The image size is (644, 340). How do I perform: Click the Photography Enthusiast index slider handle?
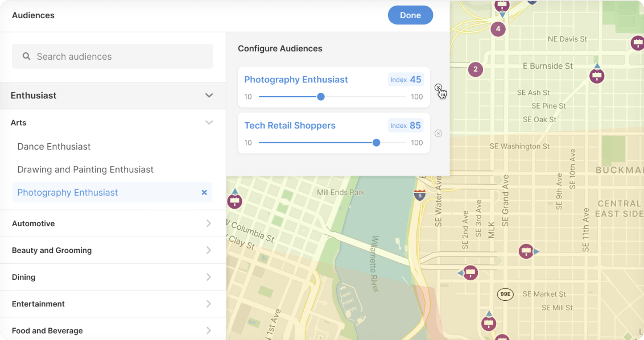(x=321, y=97)
